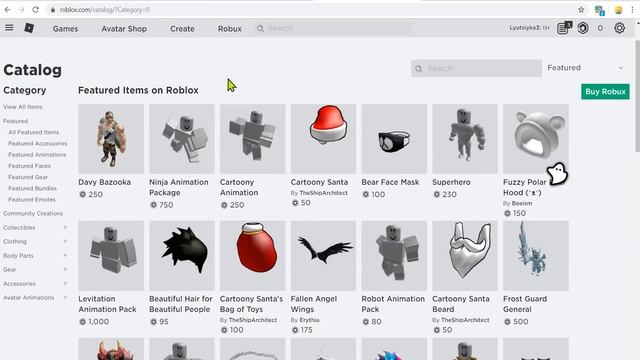Select Featured Gear link
Viewport: 640px width, 360px height.
coord(28,177)
